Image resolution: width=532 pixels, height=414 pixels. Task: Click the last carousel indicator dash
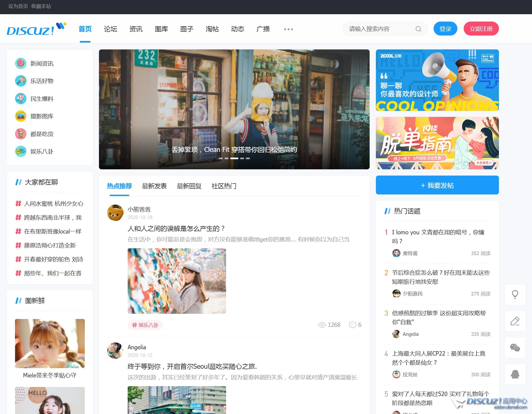pyautogui.click(x=248, y=158)
